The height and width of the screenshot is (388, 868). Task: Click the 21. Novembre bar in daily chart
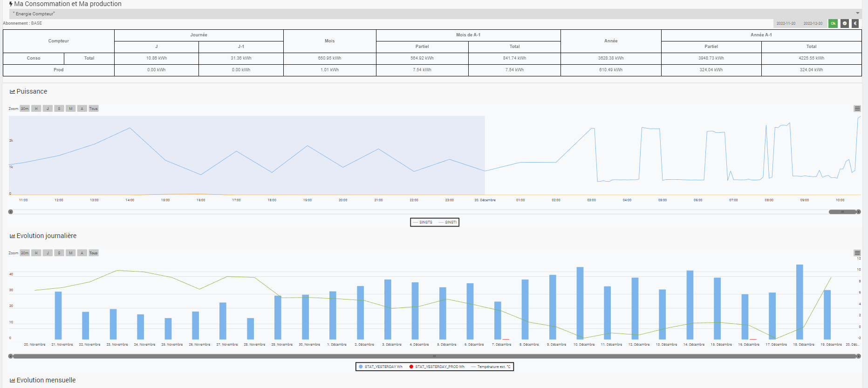[58, 315]
